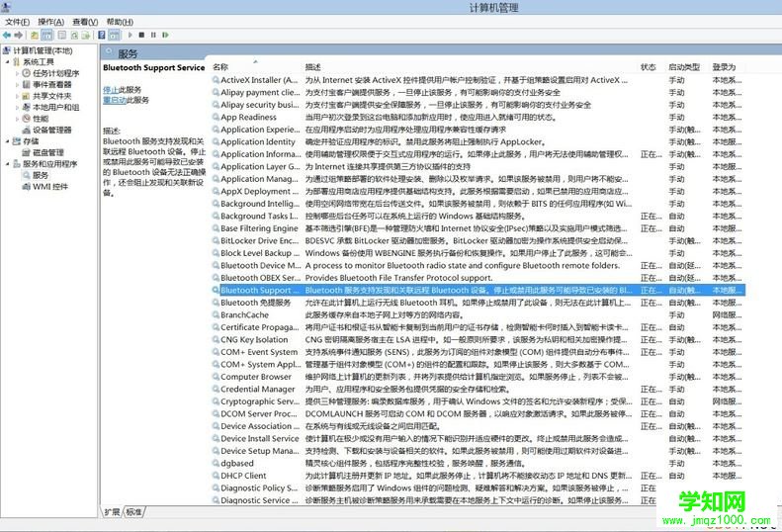
Task: Open the properties sheet toolbar icon
Action: pyautogui.click(x=62, y=35)
